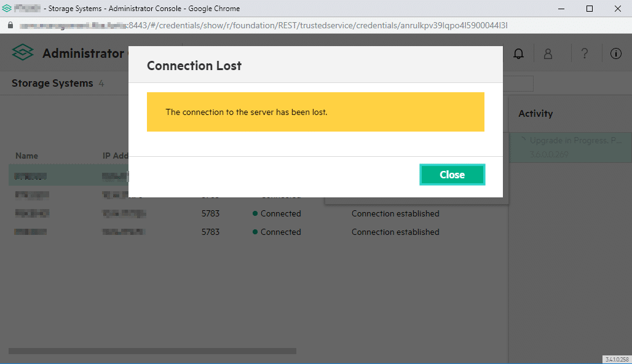Open the notifications bell icon

coord(518,54)
